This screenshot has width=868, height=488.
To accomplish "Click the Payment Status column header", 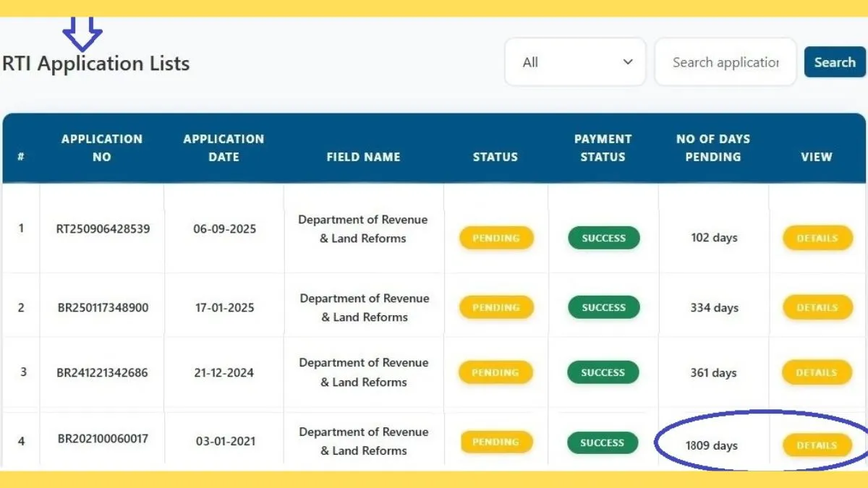I will [x=603, y=147].
